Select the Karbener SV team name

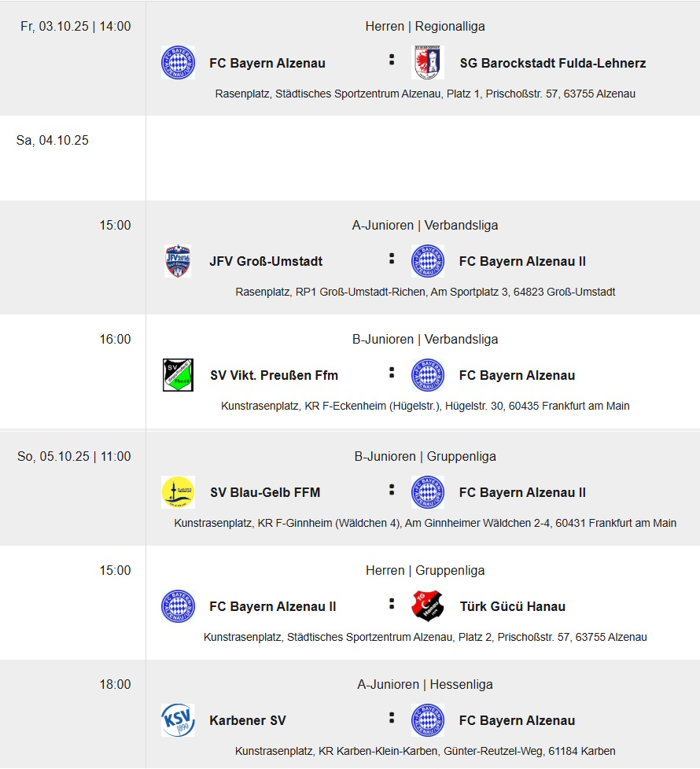[248, 720]
